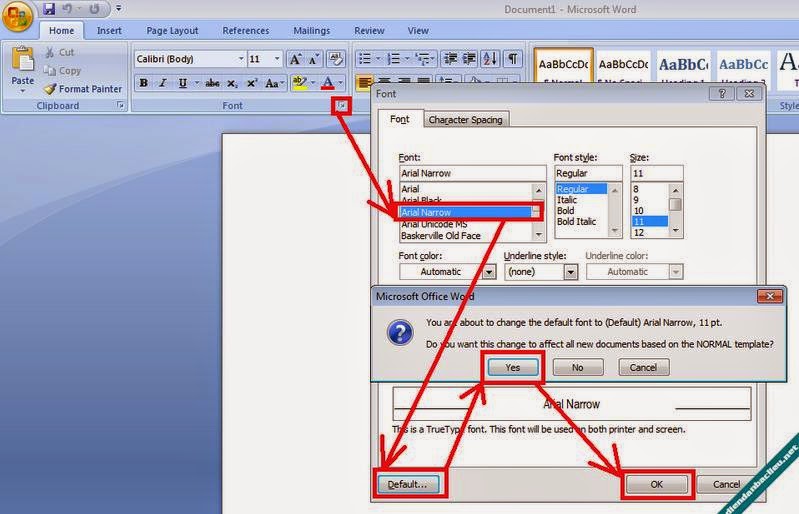
Task: Select size 12 in the size list
Action: point(639,233)
